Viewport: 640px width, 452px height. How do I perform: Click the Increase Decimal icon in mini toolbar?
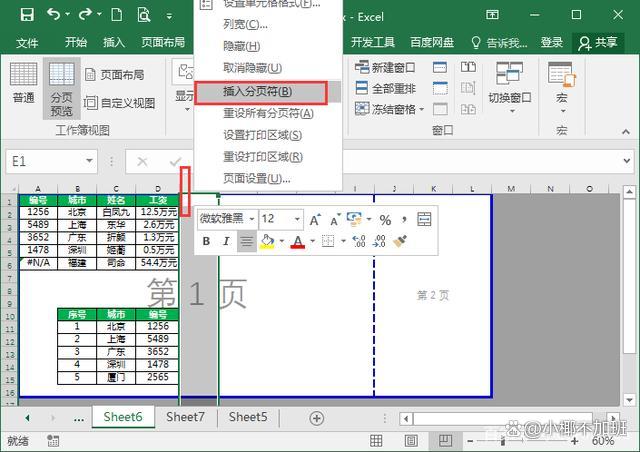click(x=359, y=241)
